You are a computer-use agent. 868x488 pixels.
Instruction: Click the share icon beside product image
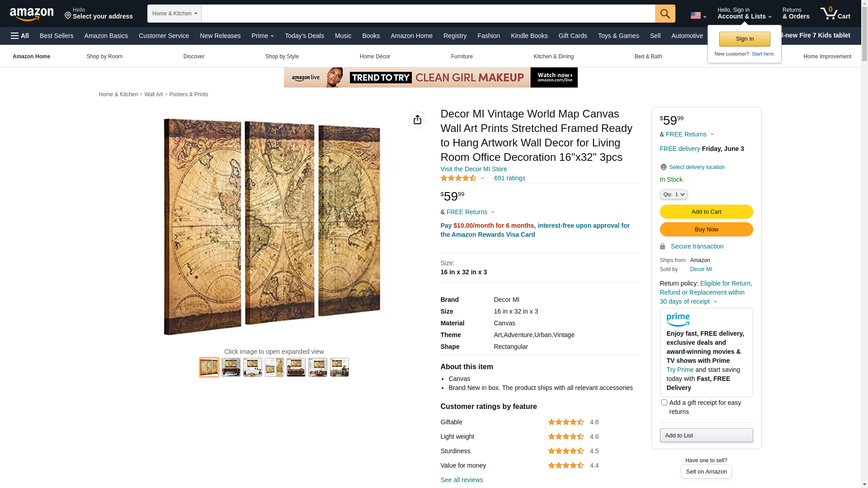(417, 120)
